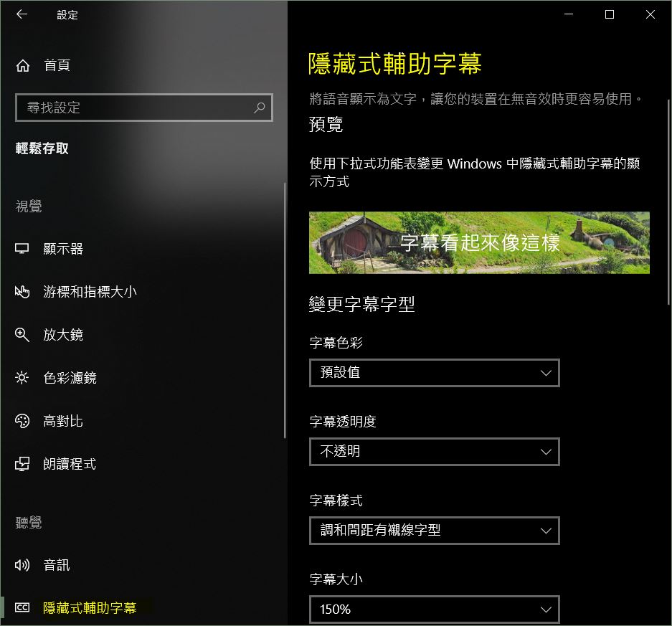Close the 設定 window

click(650, 14)
